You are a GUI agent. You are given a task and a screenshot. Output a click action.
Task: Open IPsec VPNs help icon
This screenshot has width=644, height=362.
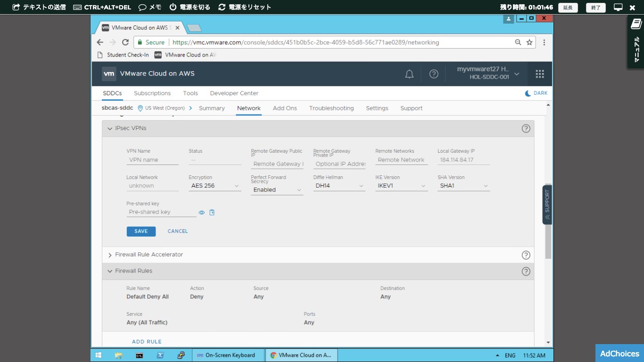click(526, 129)
